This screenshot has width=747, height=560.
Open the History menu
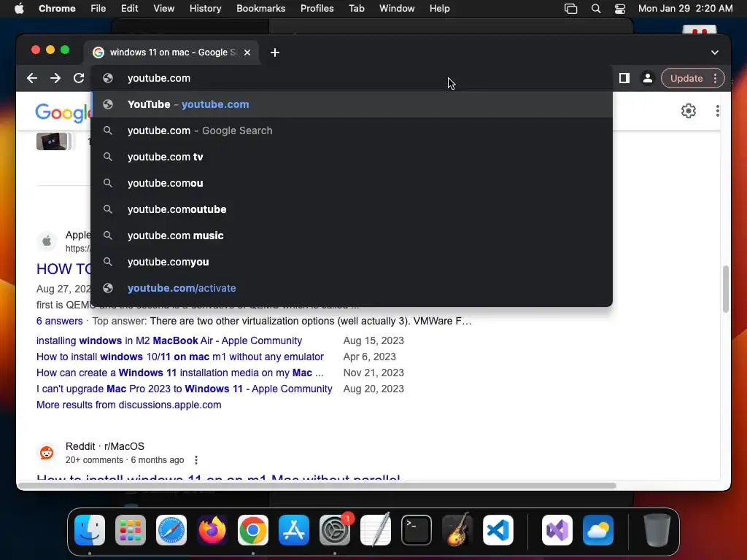coord(205,9)
